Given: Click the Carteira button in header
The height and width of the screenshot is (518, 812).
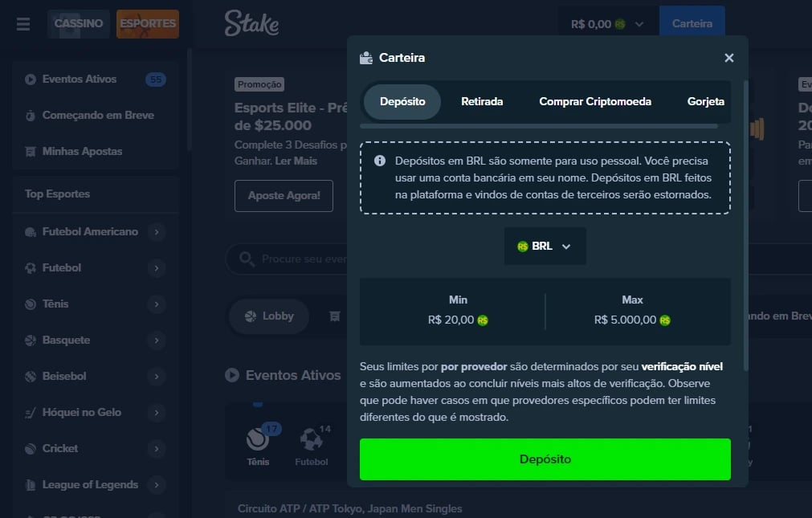Looking at the screenshot, I should tap(692, 24).
